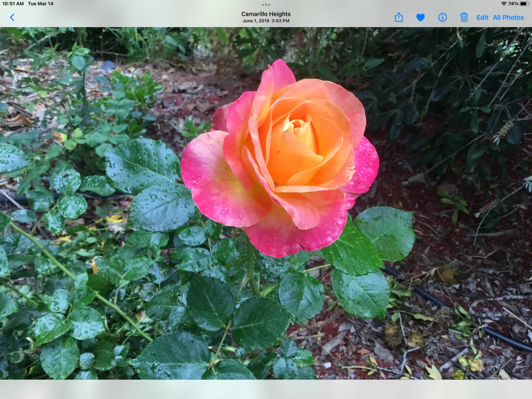The image size is (532, 399).
Task: Go back using the back chevron
Action: [x=12, y=17]
